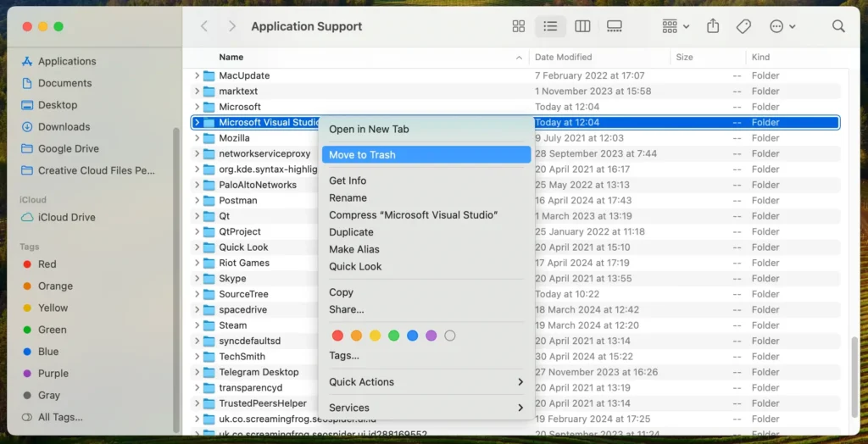868x444 pixels.
Task: Open the Quick Actions submenu
Action: (426, 382)
